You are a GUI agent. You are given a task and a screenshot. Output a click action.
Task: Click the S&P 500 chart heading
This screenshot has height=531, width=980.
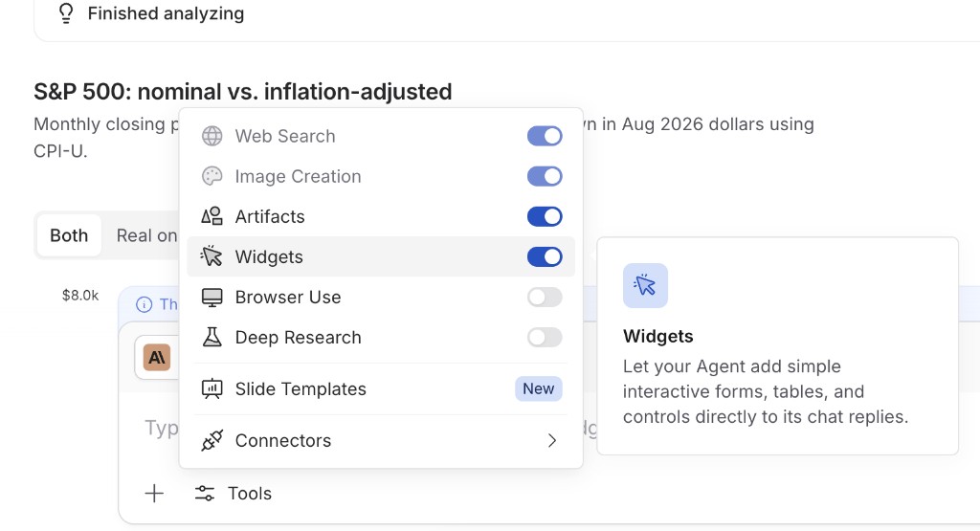coord(242,92)
